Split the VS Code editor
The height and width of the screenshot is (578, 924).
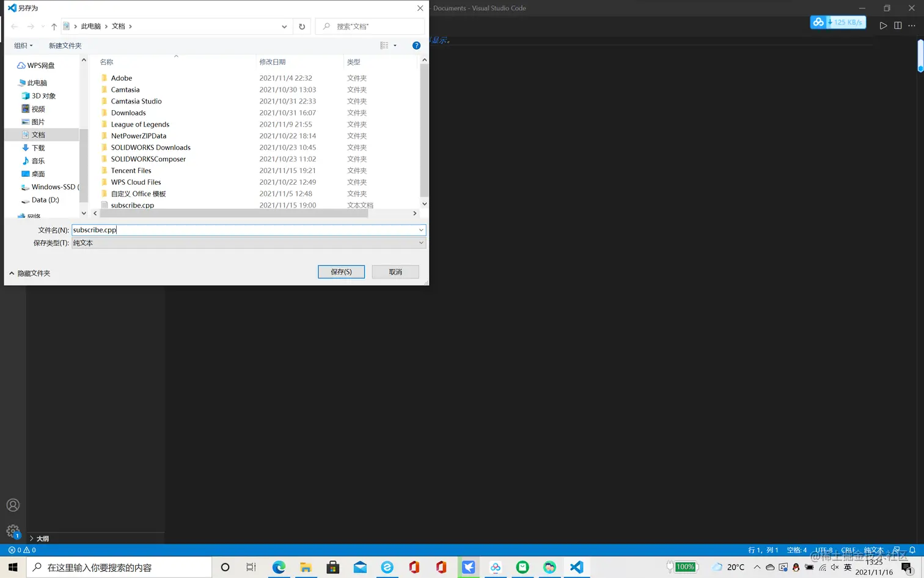click(x=898, y=26)
